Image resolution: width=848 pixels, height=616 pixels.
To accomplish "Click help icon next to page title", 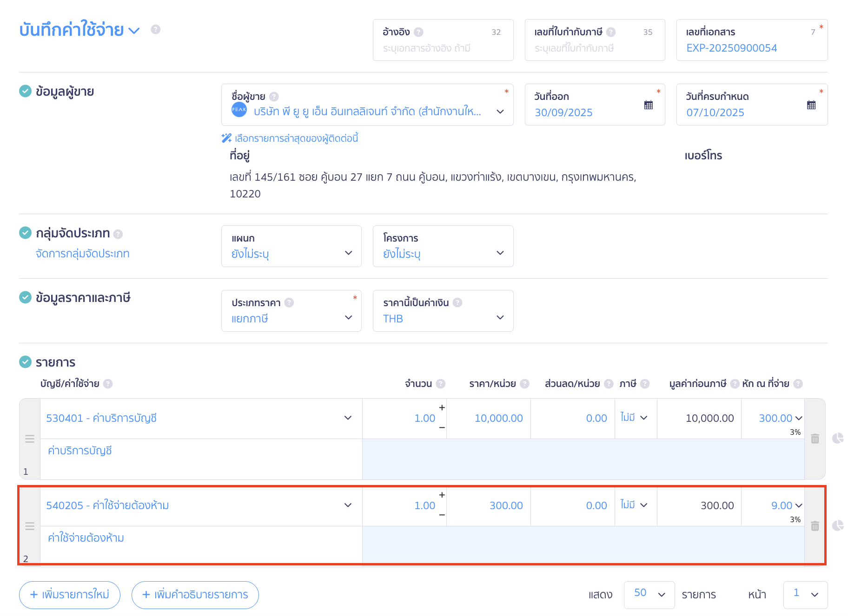I will tap(156, 29).
